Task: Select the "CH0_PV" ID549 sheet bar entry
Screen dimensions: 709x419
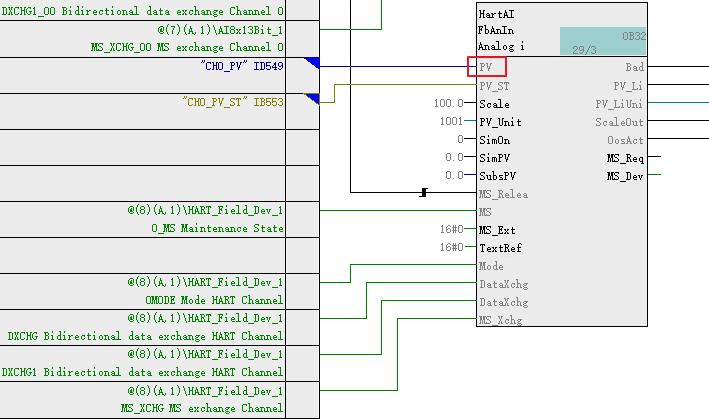Action: [228, 65]
